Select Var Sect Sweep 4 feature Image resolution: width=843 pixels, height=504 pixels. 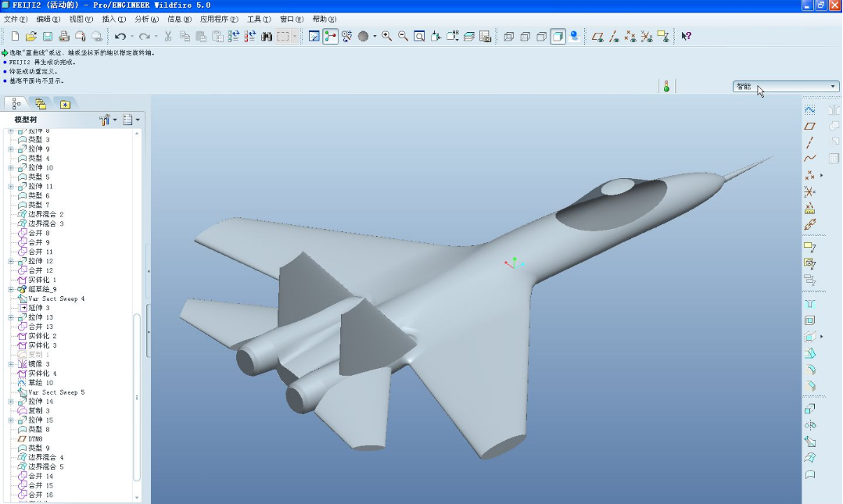(x=56, y=298)
